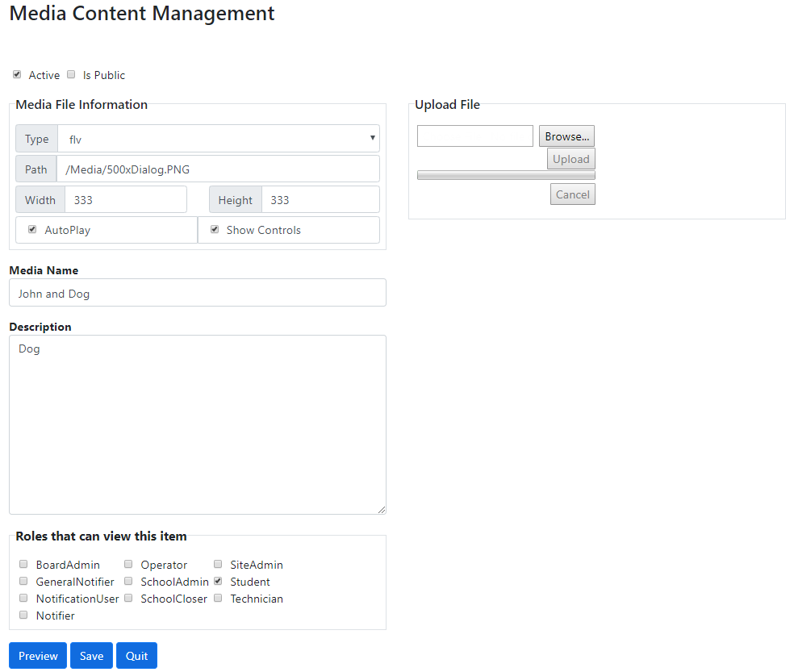This screenshot has width=794, height=672.
Task: Quit the media management form
Action: pyautogui.click(x=136, y=655)
